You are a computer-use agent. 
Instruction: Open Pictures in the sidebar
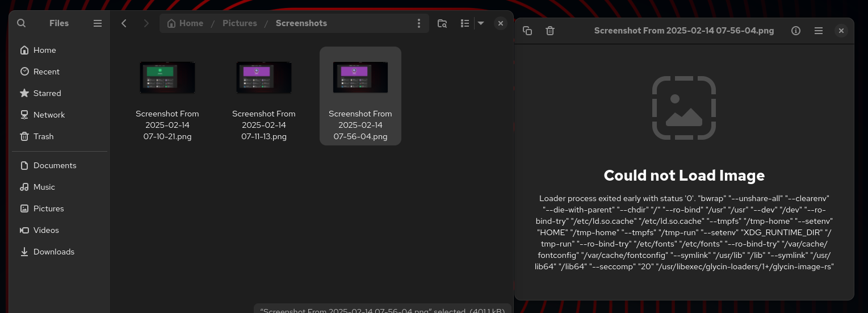point(60,208)
